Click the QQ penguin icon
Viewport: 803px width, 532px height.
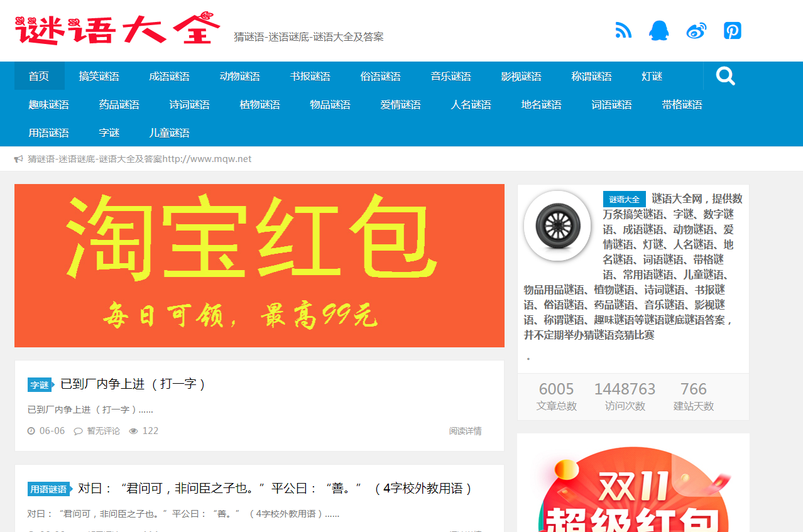coord(659,30)
